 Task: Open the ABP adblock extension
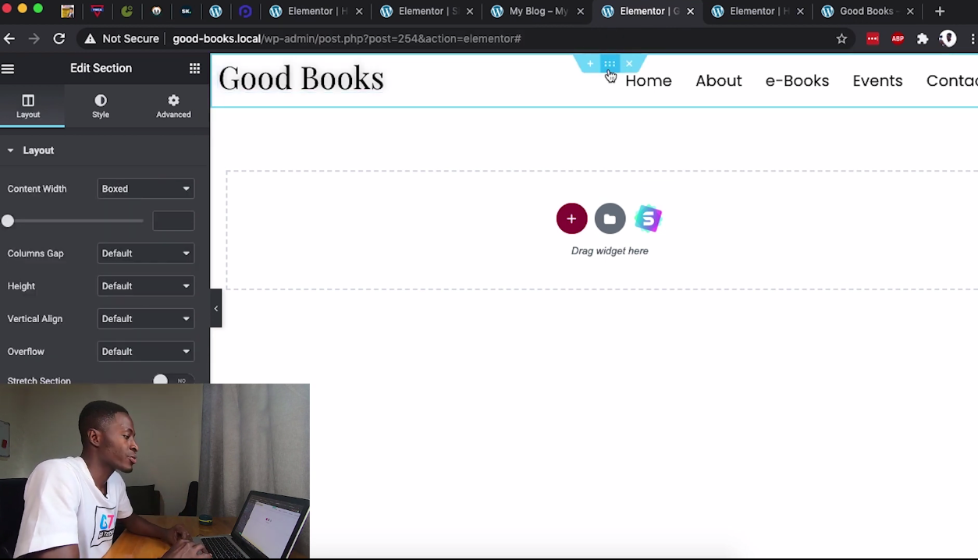(x=898, y=39)
